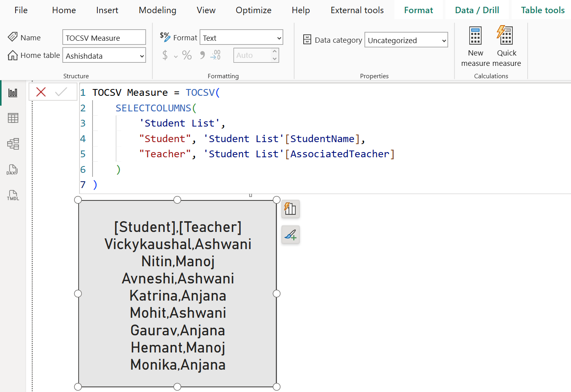Apply currency format with the dollar sign
This screenshot has width=571, height=392.
tap(165, 55)
